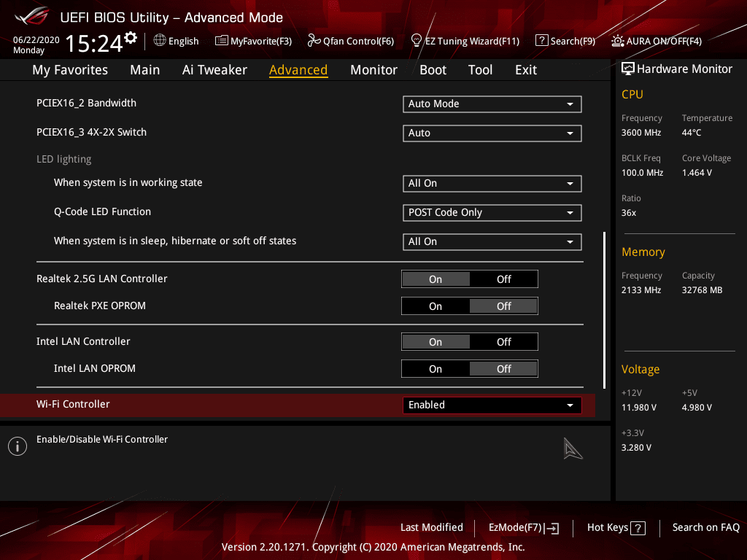Click the settings list scrollbar
The height and width of the screenshot is (560, 747).
(x=604, y=310)
